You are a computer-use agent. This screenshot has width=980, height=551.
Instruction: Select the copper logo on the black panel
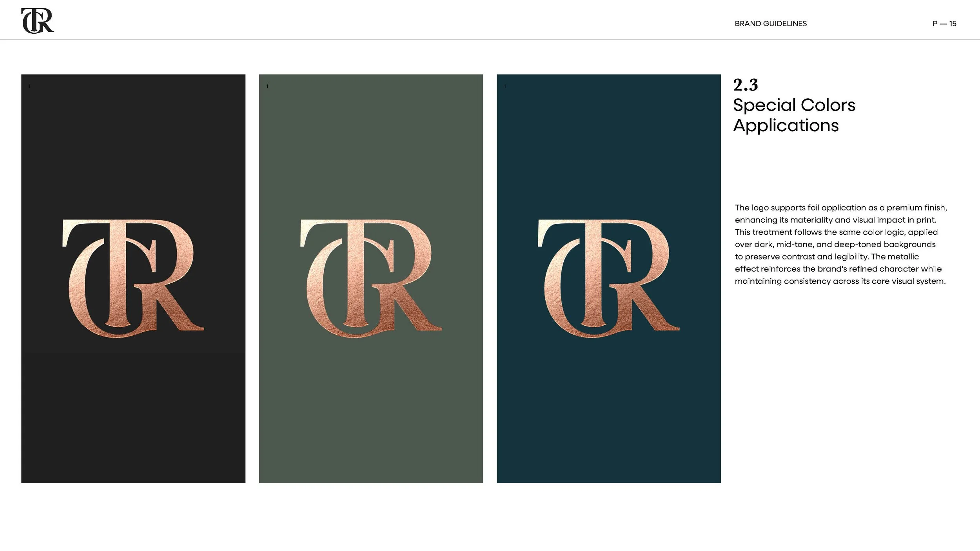coord(133,278)
